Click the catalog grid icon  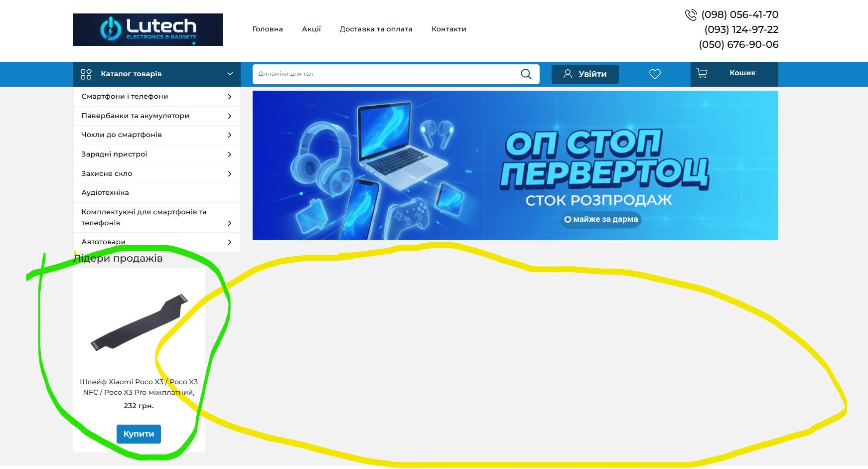click(86, 74)
